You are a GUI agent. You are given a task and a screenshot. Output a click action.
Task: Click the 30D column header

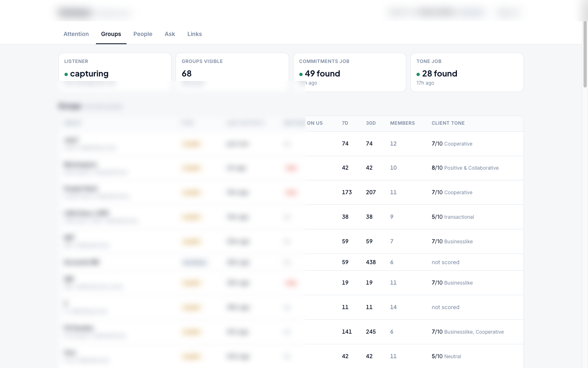(x=371, y=123)
